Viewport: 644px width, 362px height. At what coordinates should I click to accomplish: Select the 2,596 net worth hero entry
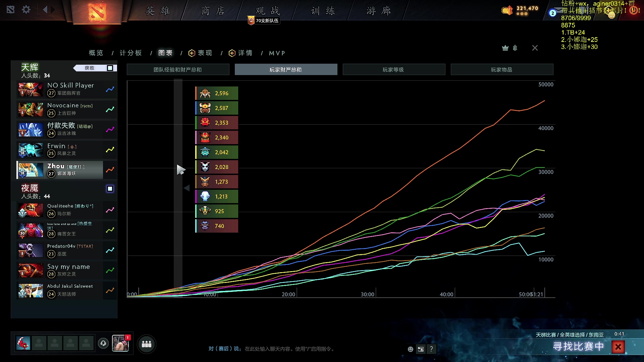(217, 93)
